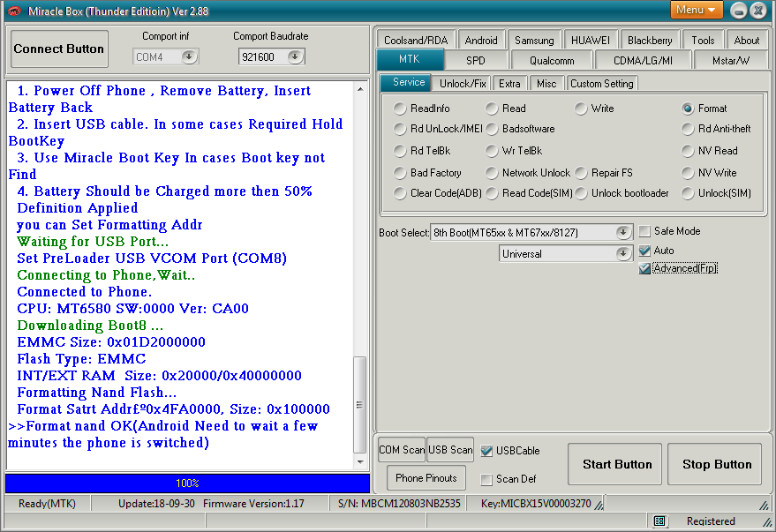The height and width of the screenshot is (532, 776).
Task: Toggle the Advanced(Frp) checkbox
Action: pos(644,268)
